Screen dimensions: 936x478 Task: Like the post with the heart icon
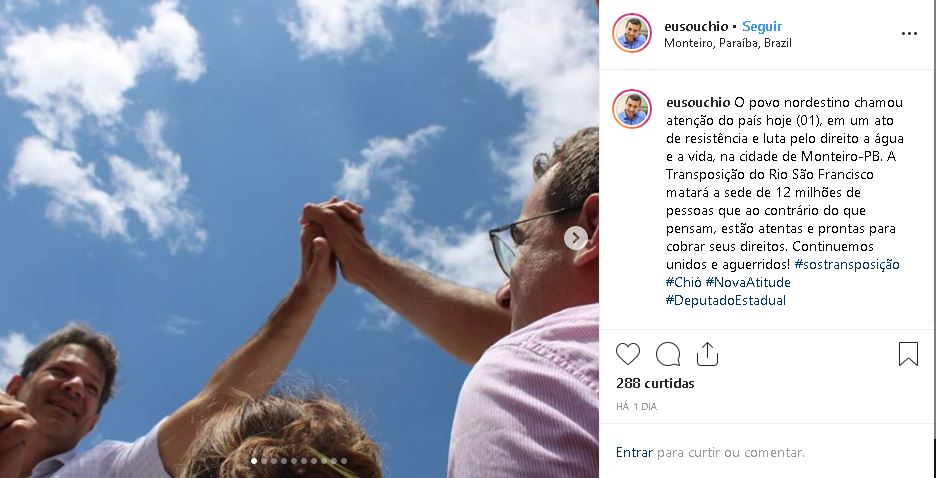click(627, 354)
